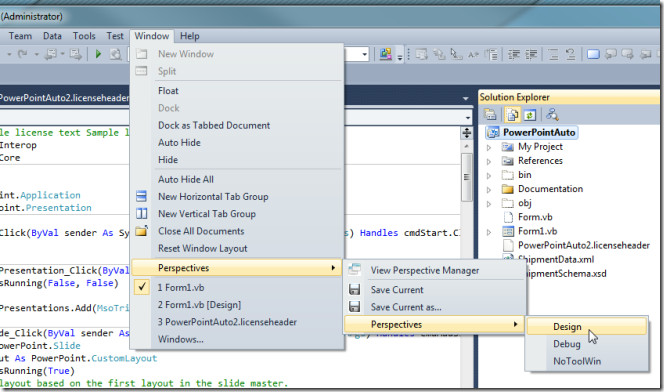Expand the Documentation folder node

tap(489, 189)
